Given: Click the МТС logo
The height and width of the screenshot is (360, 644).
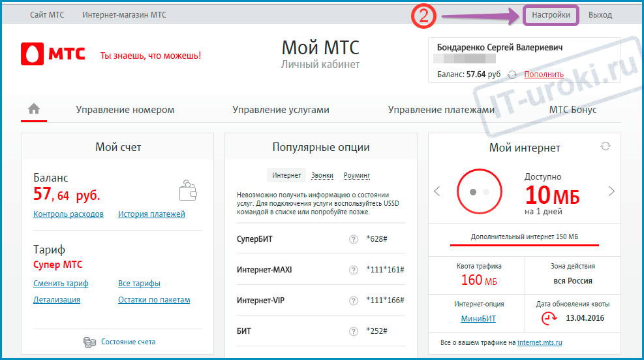Looking at the screenshot, I should tap(54, 54).
